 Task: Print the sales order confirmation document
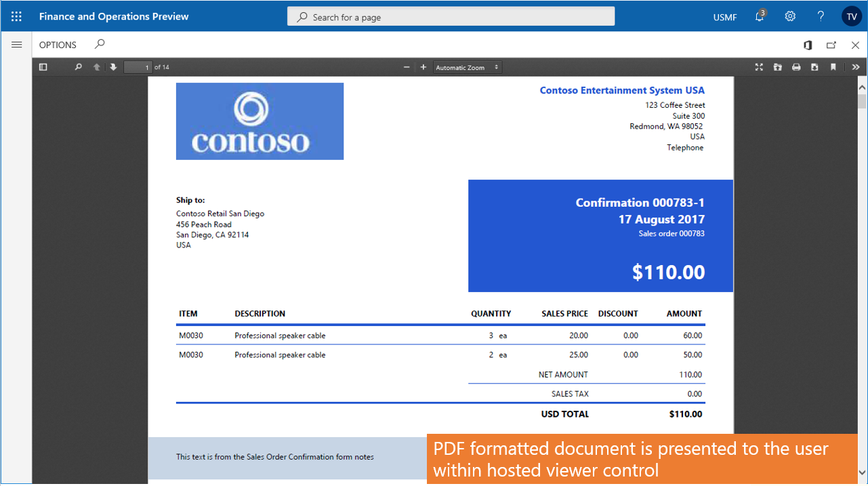[796, 67]
